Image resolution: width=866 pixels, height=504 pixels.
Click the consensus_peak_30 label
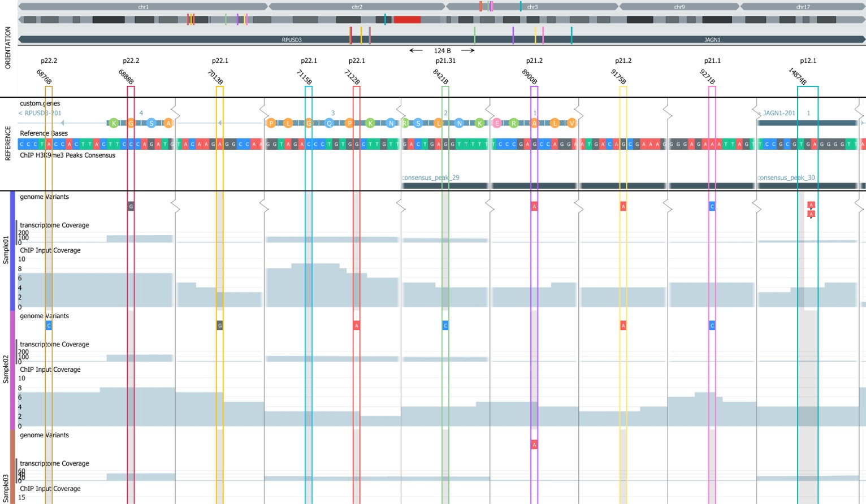[786, 177]
